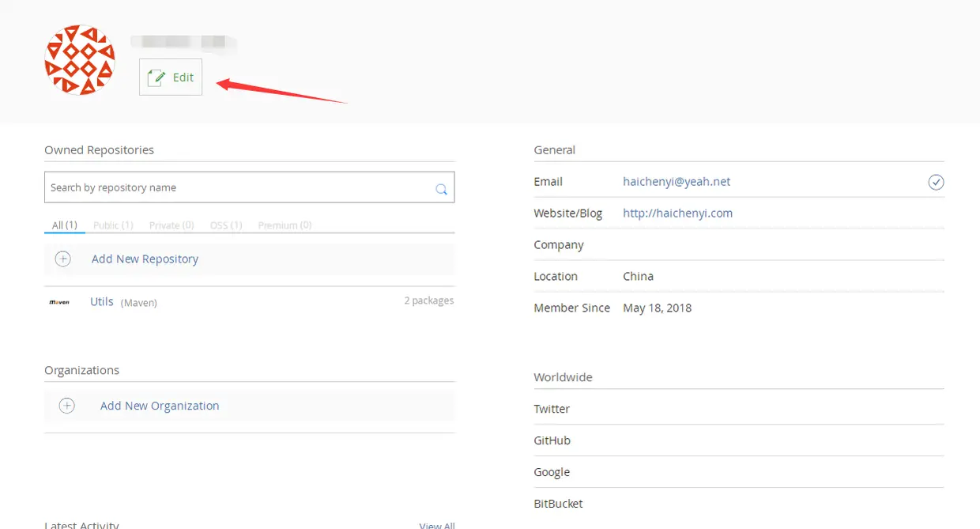Click the (Maven) label next to Utils
This screenshot has width=980, height=529.
pos(139,303)
